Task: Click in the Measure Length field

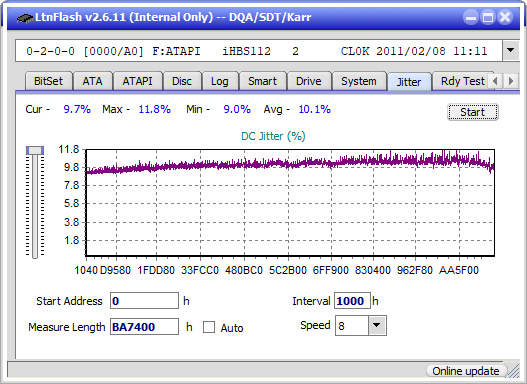Action: coord(144,327)
